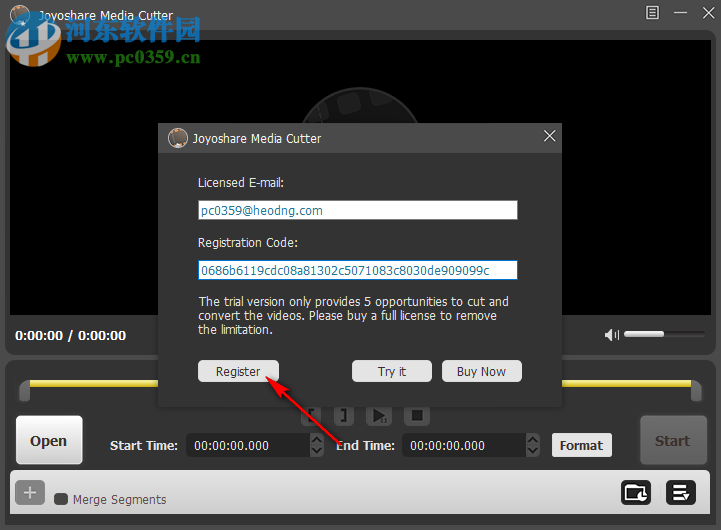721x530 pixels.
Task: Minimize the main Joyoshare window
Action: [681, 12]
